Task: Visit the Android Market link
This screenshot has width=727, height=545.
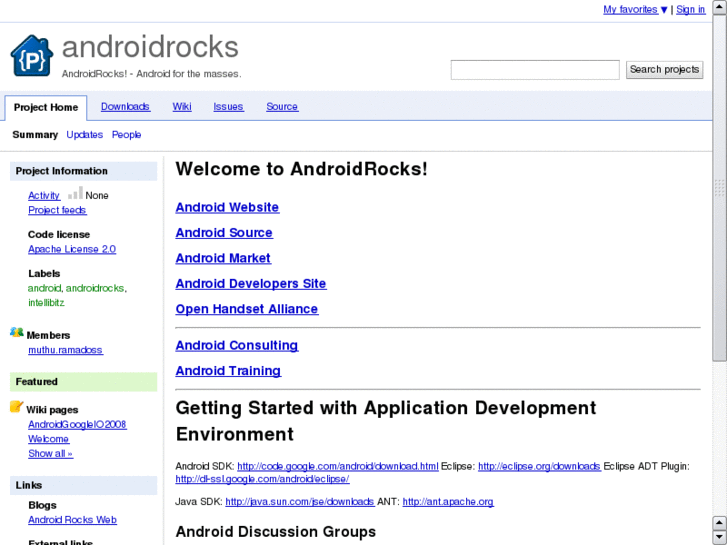Action: click(223, 258)
